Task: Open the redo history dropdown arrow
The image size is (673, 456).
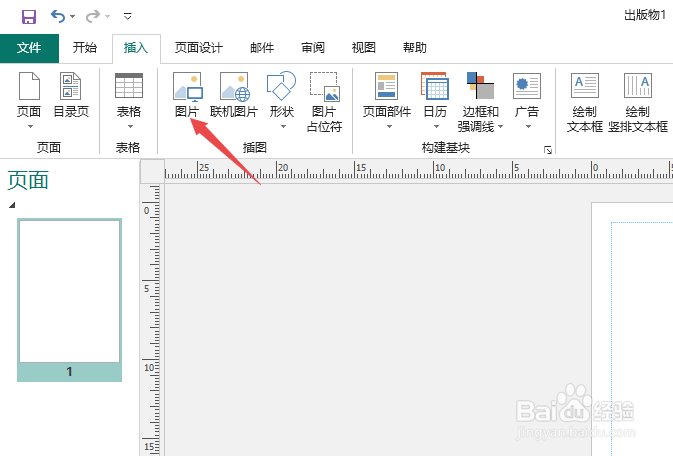Action: point(107,17)
